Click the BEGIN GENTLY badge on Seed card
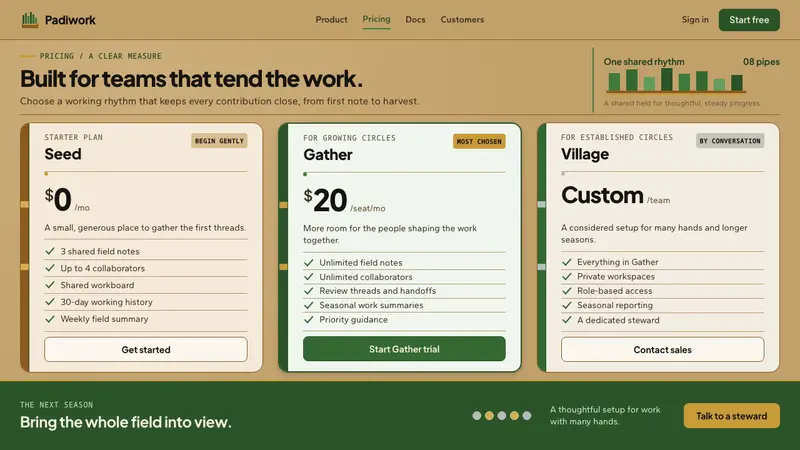Viewport: 800px width, 450px height. [x=219, y=141]
